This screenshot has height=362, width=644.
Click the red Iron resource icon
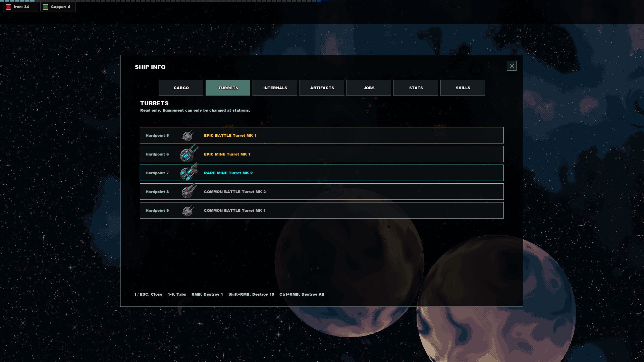pyautogui.click(x=8, y=7)
